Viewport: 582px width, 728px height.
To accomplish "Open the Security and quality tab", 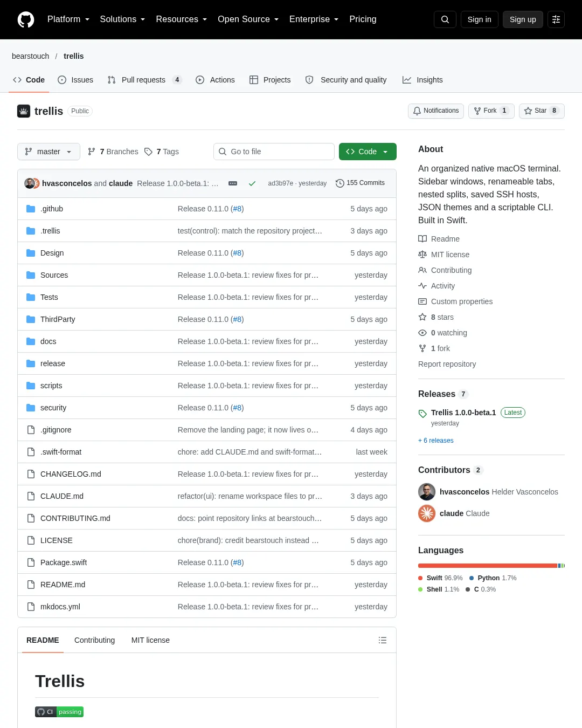I will coord(346,80).
